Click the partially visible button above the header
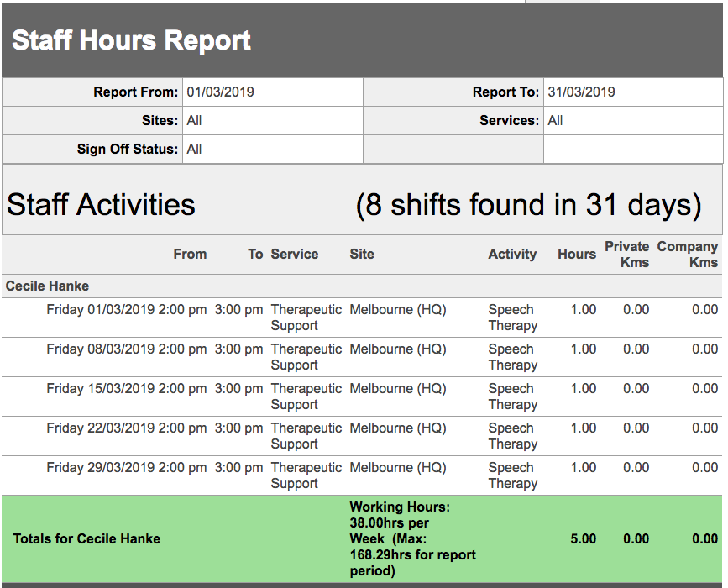The width and height of the screenshot is (728, 588). coord(561,3)
